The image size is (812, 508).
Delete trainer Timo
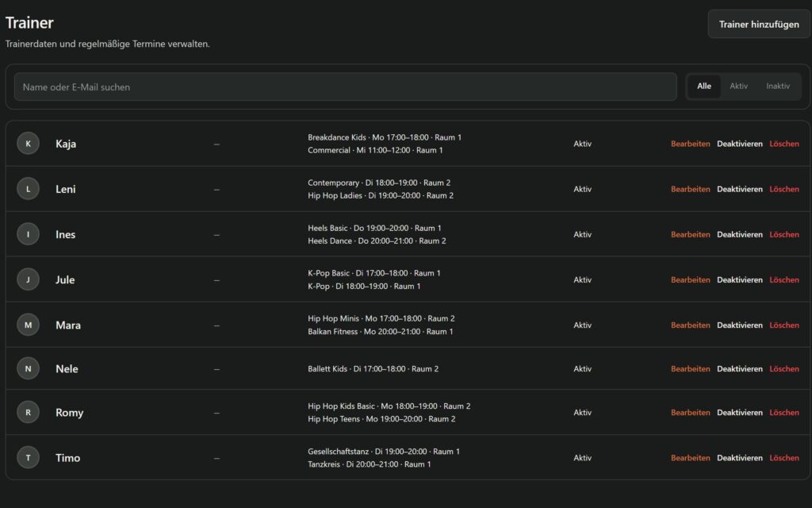click(x=784, y=458)
